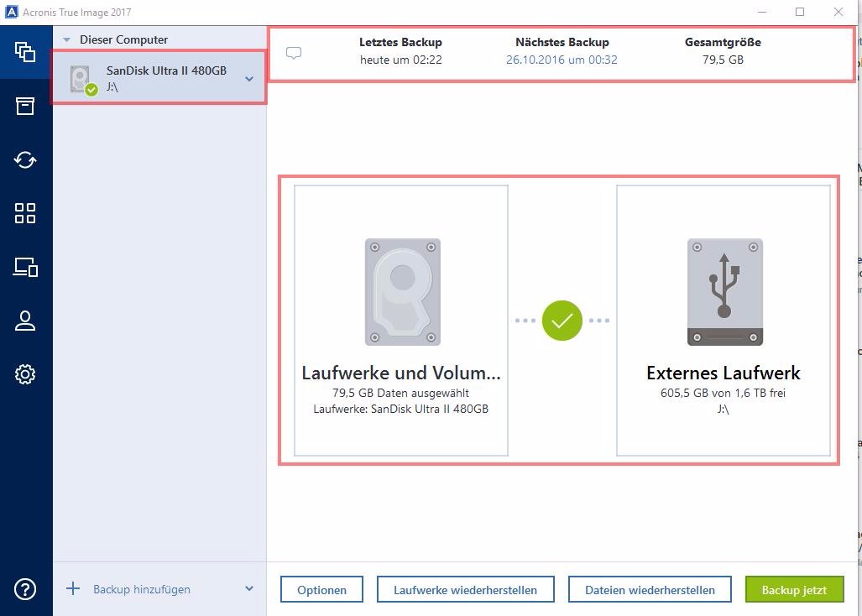This screenshot has height=616, width=862.
Task: Open the Sync section icon
Action: [x=25, y=159]
